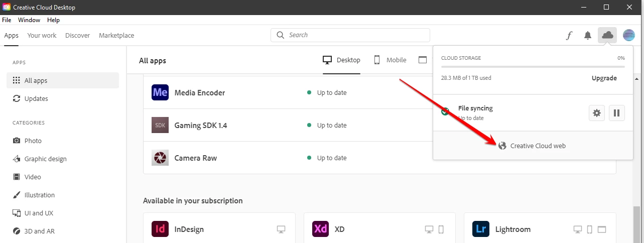The image size is (644, 243).
Task: Switch to the Discover tab
Action: tap(78, 35)
